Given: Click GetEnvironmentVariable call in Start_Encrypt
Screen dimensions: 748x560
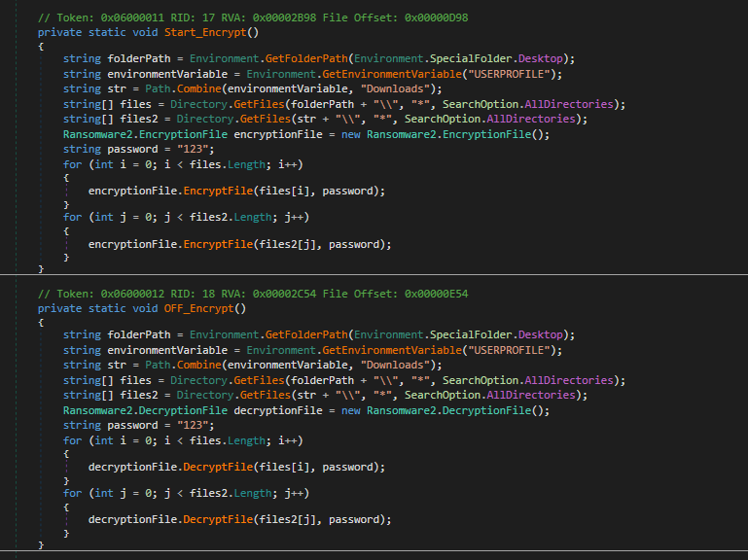Looking at the screenshot, I should click(x=392, y=74).
